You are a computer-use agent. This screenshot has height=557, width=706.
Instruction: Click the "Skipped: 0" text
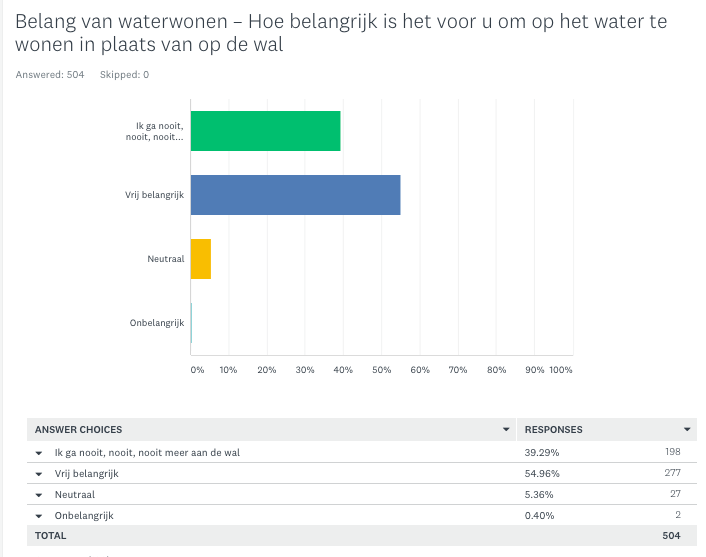coord(124,75)
